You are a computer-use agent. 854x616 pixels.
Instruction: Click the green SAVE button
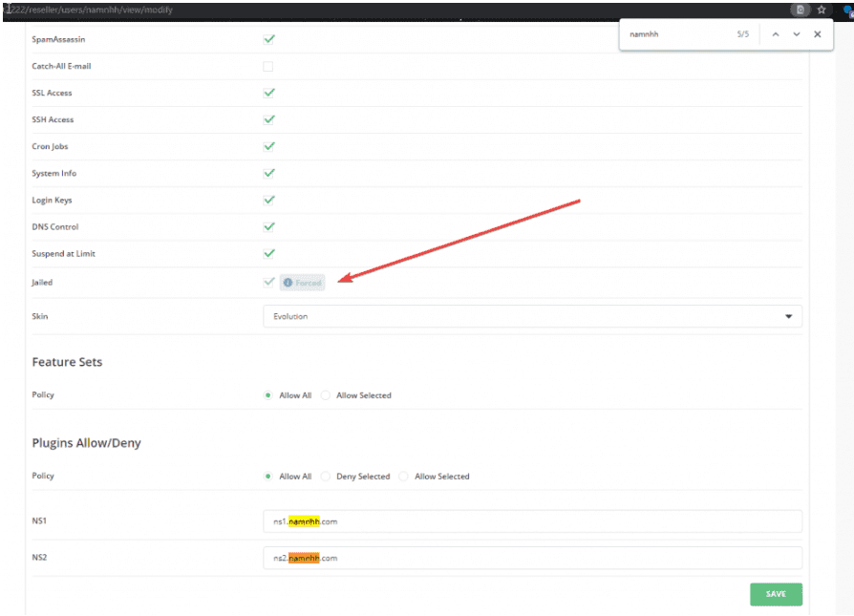click(776, 594)
